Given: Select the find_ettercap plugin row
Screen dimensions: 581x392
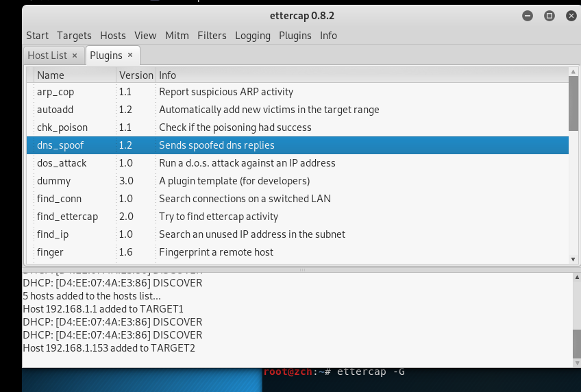Looking at the screenshot, I should pyautogui.click(x=297, y=217).
